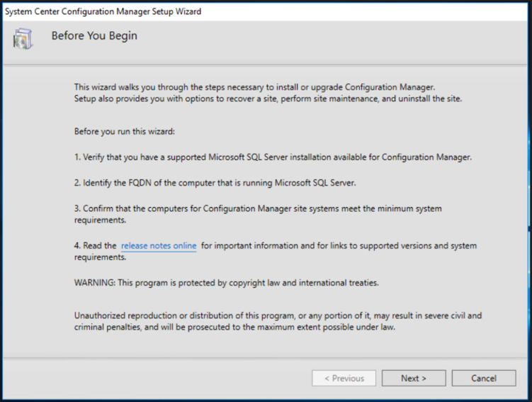Open the release notes online link
Screen dimensions: 532x402
159,245
